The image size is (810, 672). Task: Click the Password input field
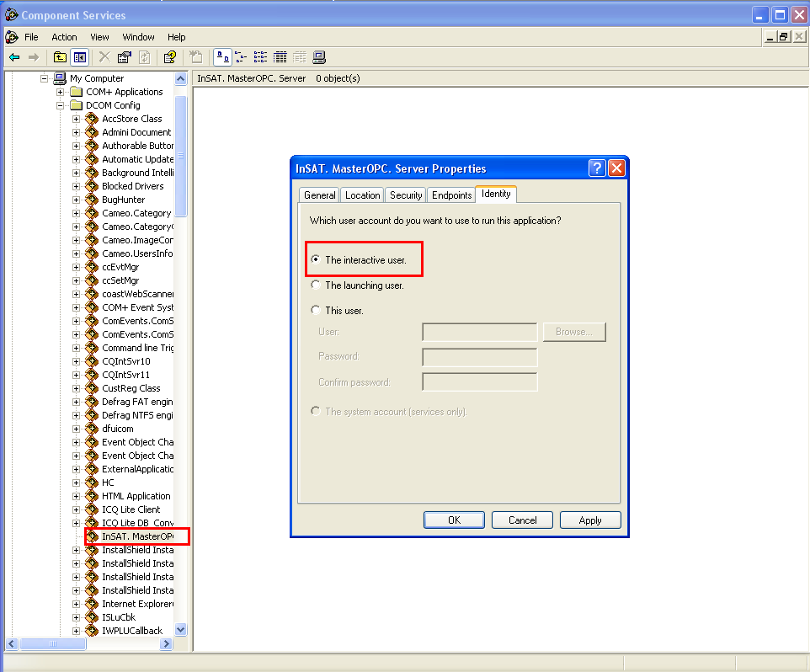click(479, 357)
